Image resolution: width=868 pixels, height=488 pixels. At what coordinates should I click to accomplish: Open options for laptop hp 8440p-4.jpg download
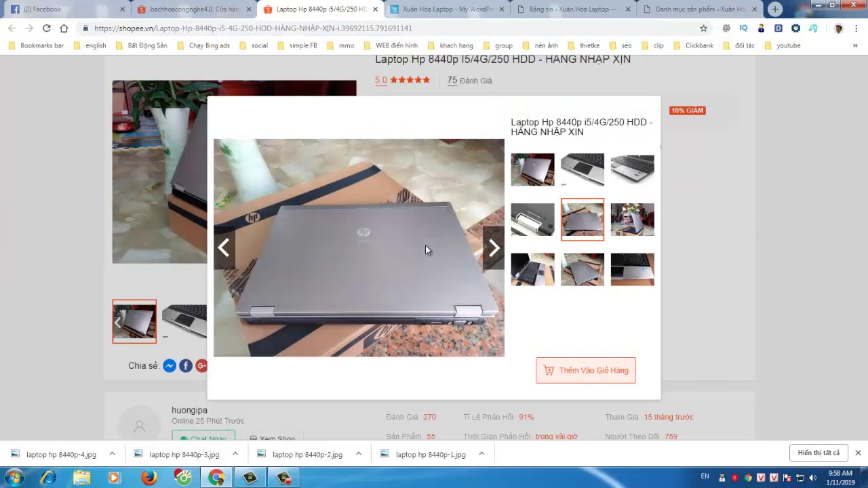[x=112, y=454]
